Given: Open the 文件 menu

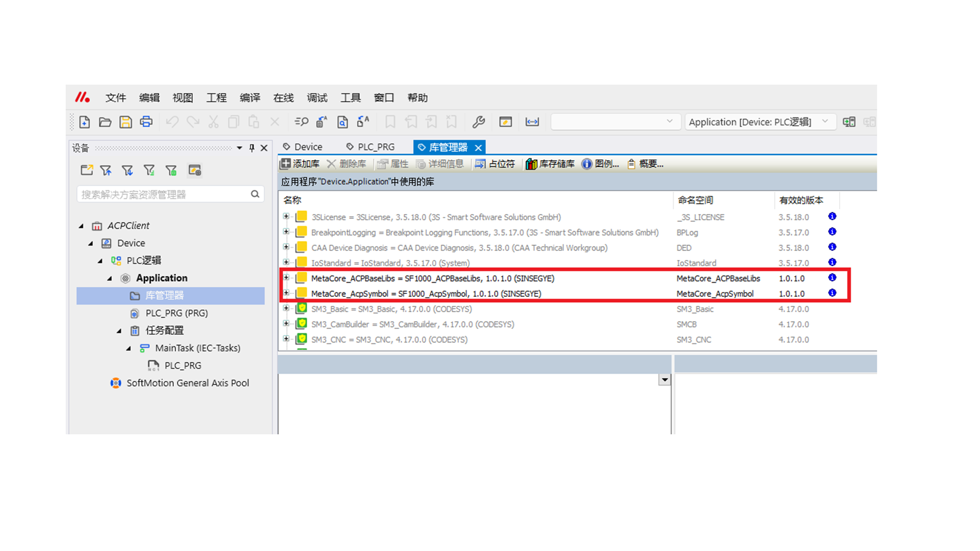Looking at the screenshot, I should click(x=115, y=97).
